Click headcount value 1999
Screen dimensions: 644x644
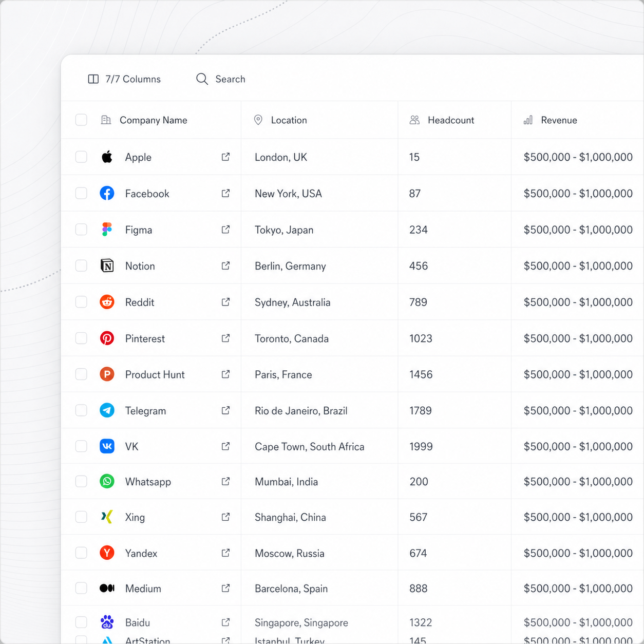[x=421, y=446]
